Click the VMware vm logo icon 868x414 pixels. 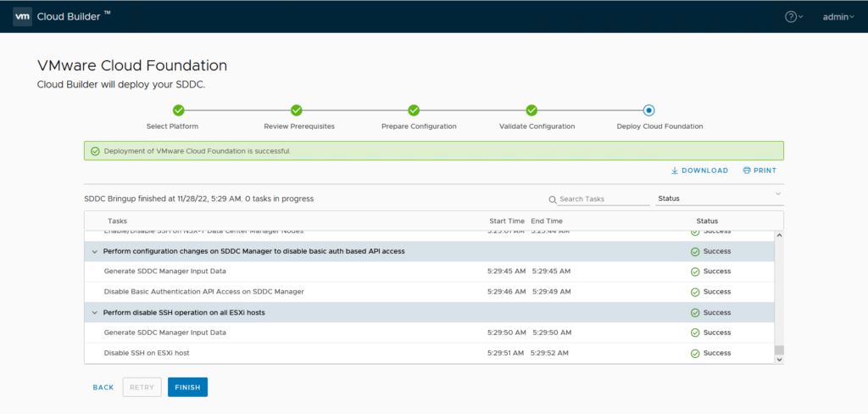(22, 17)
